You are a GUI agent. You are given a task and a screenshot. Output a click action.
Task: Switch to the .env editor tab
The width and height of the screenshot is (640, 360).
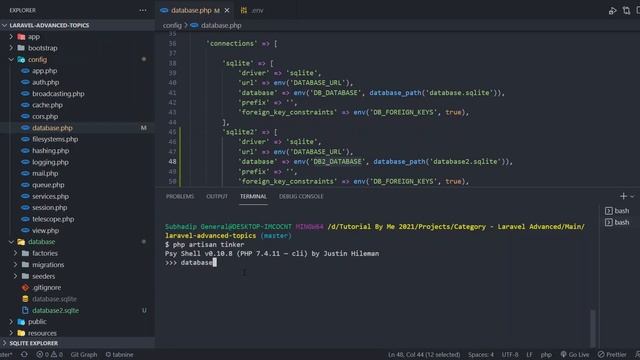(252, 10)
